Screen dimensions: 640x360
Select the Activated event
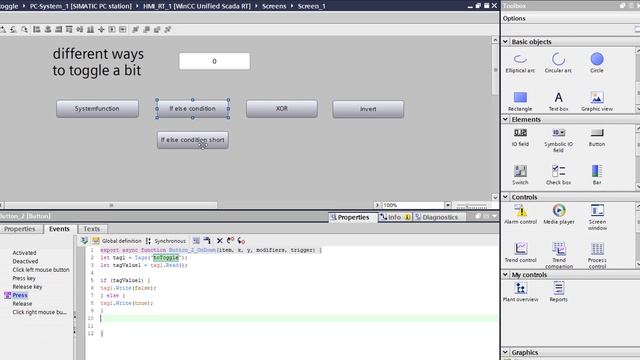click(x=24, y=253)
